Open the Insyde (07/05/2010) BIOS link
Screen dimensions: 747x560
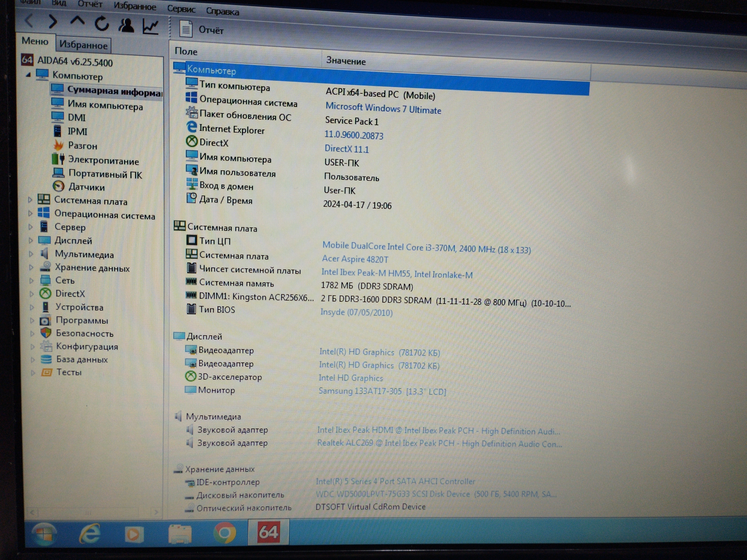(x=356, y=312)
